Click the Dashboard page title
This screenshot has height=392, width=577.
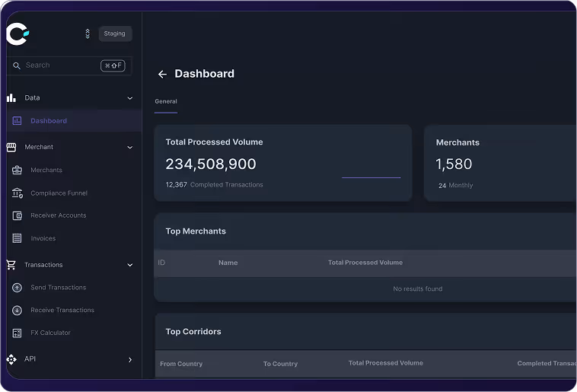205,74
